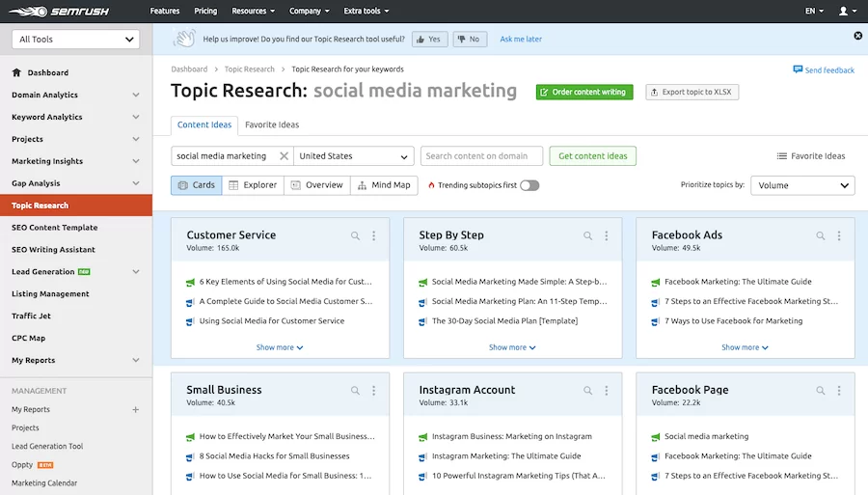Open three-dot menu on Step By Step card
This screenshot has width=868, height=495.
coord(607,235)
